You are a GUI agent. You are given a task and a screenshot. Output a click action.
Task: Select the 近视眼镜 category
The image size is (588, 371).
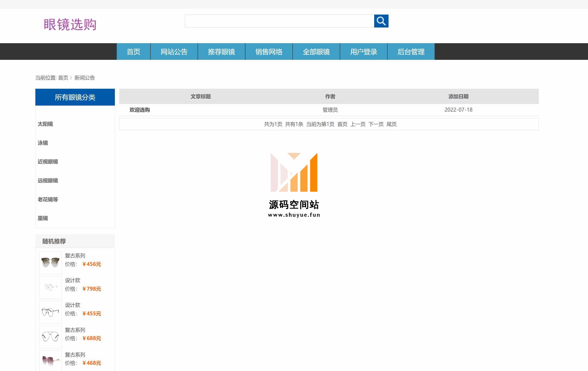(48, 161)
